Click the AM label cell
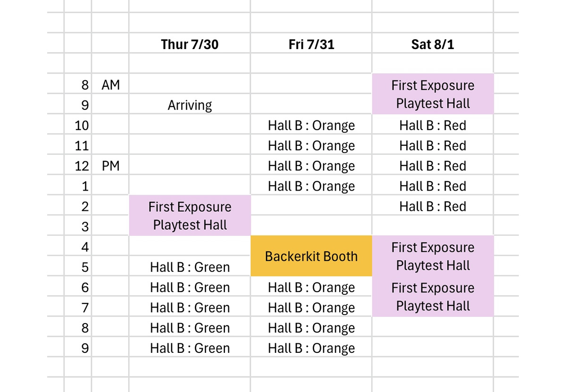566x392 pixels. pyautogui.click(x=110, y=83)
